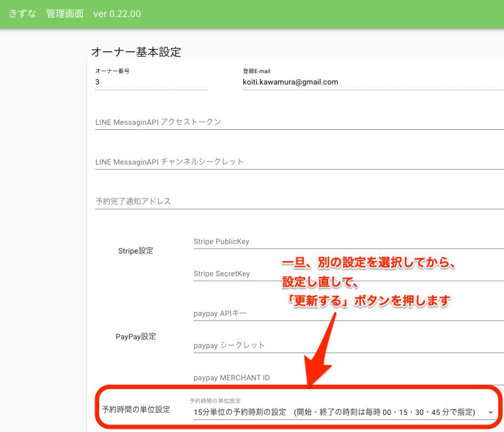Click into the Stripe SecretKey field

pyautogui.click(x=348, y=274)
